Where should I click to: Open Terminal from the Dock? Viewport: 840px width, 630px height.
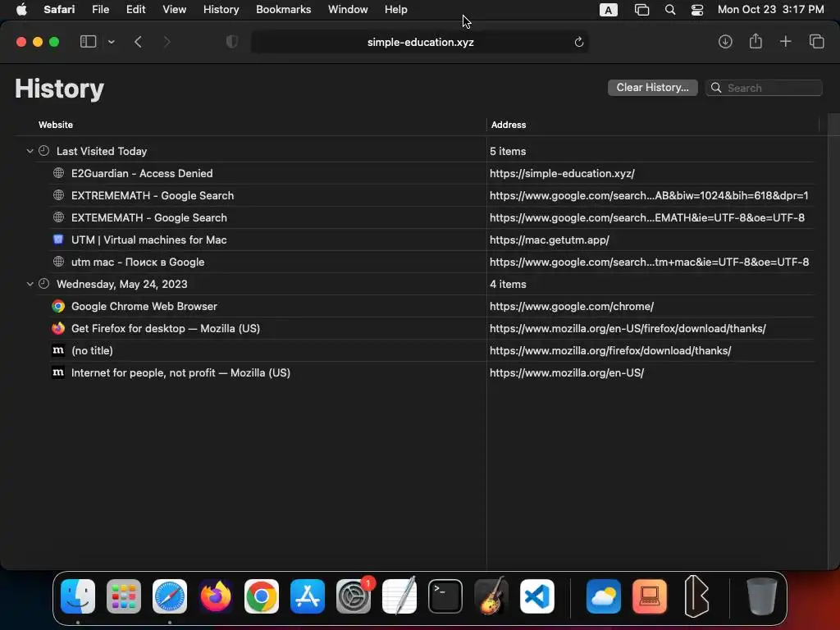coord(445,596)
